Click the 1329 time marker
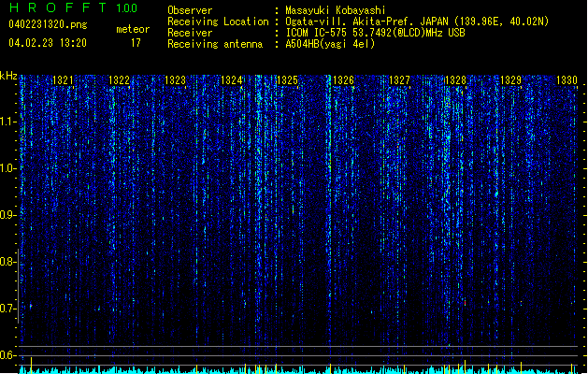The image size is (588, 374). pyautogui.click(x=511, y=80)
